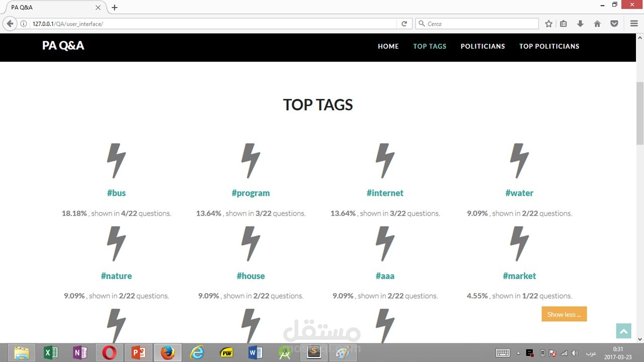This screenshot has height=362, width=644.
Task: Click the lightning icon above #aaa
Action: [x=385, y=244]
